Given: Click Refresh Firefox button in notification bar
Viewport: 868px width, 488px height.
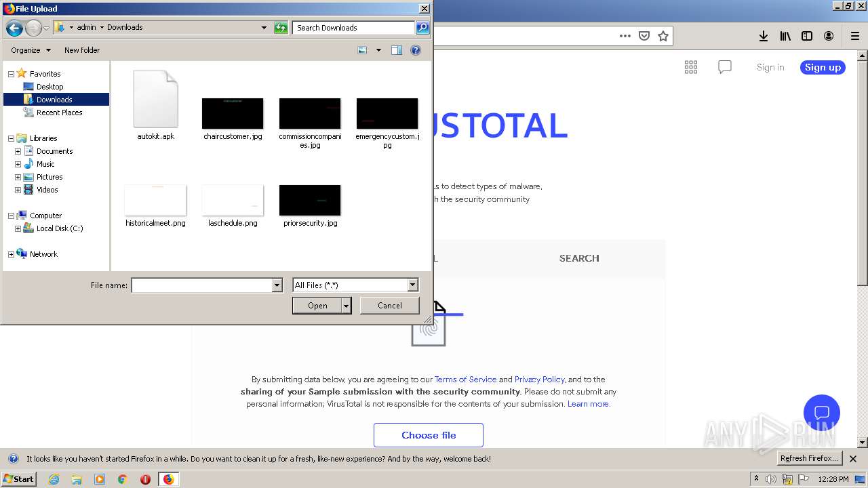Looking at the screenshot, I should [x=810, y=458].
